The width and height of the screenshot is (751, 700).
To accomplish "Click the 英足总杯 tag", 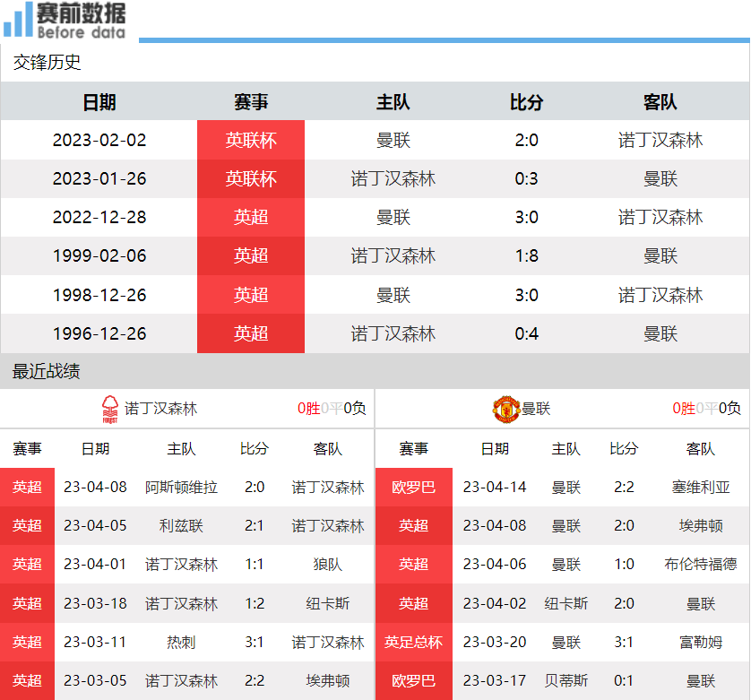I will [x=414, y=642].
